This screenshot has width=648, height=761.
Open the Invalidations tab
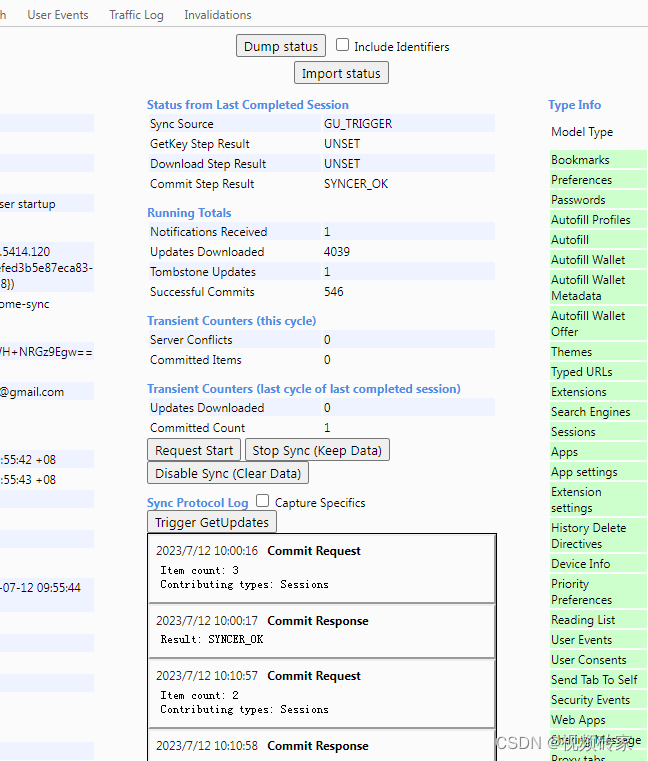(217, 15)
